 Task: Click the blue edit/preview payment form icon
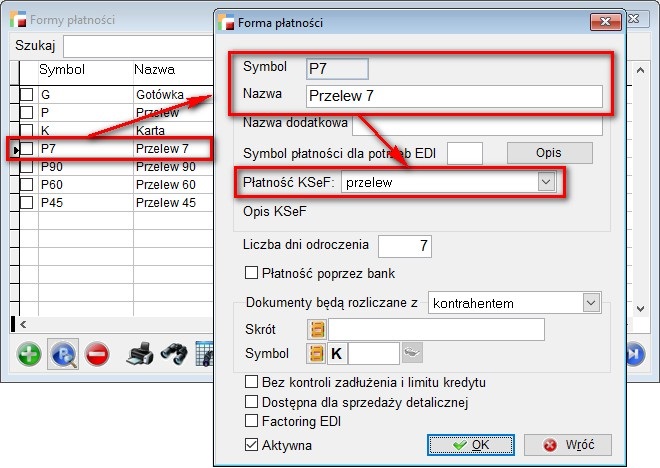[x=63, y=355]
